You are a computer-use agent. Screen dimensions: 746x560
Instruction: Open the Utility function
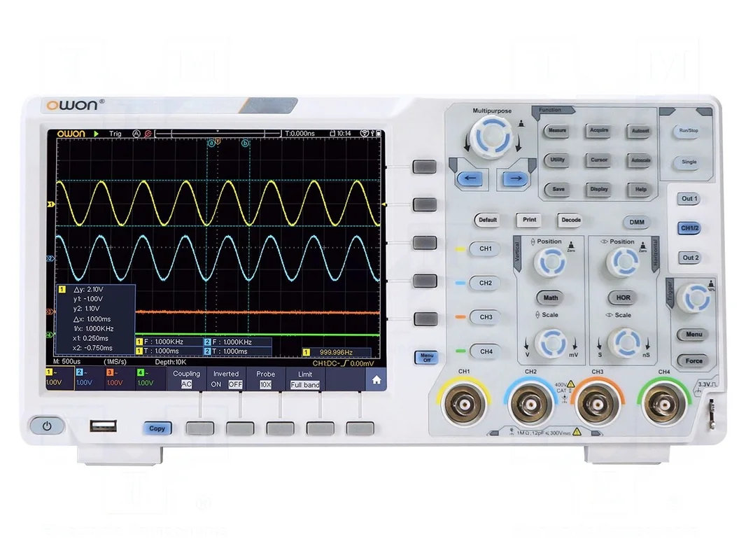[x=557, y=160]
